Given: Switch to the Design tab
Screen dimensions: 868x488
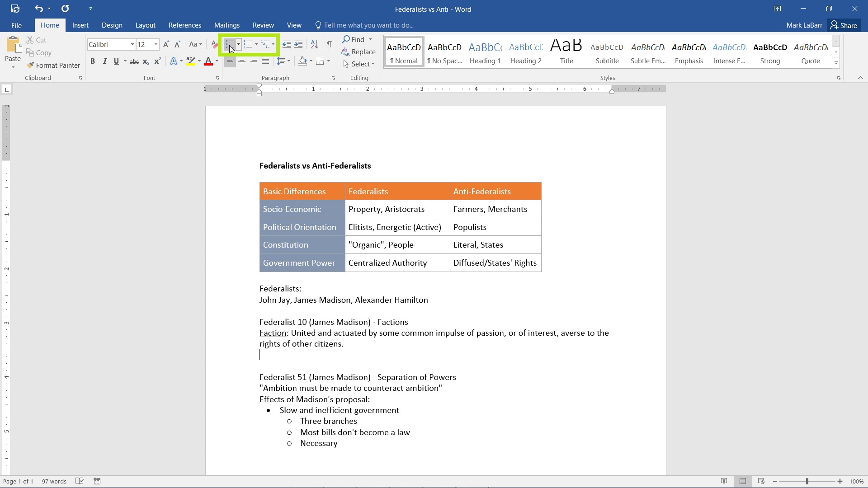Looking at the screenshot, I should pyautogui.click(x=112, y=25).
